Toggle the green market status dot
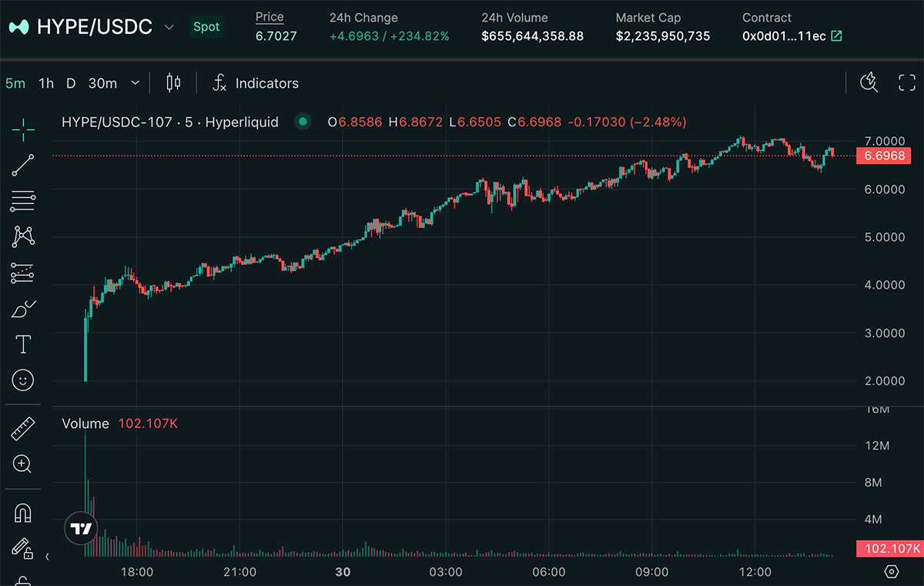 pyautogui.click(x=303, y=122)
